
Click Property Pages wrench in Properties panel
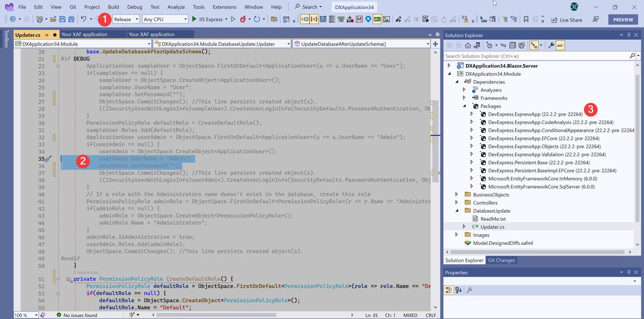(x=470, y=290)
